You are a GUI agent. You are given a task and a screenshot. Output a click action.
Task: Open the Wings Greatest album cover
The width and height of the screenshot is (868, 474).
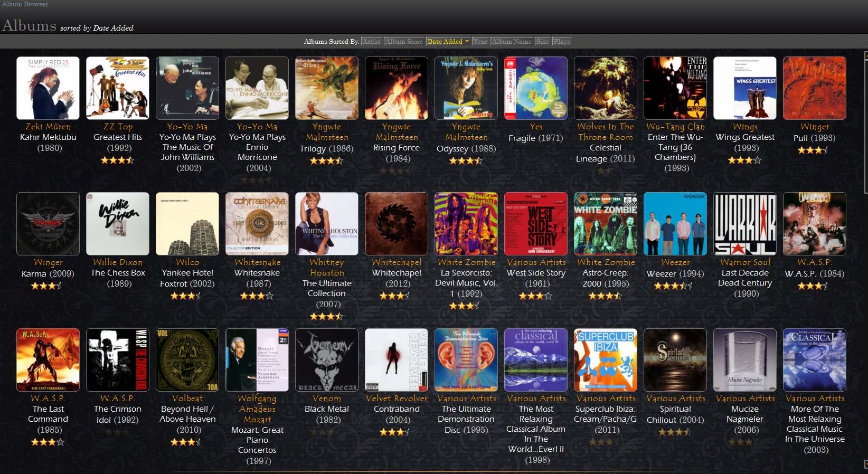745,88
